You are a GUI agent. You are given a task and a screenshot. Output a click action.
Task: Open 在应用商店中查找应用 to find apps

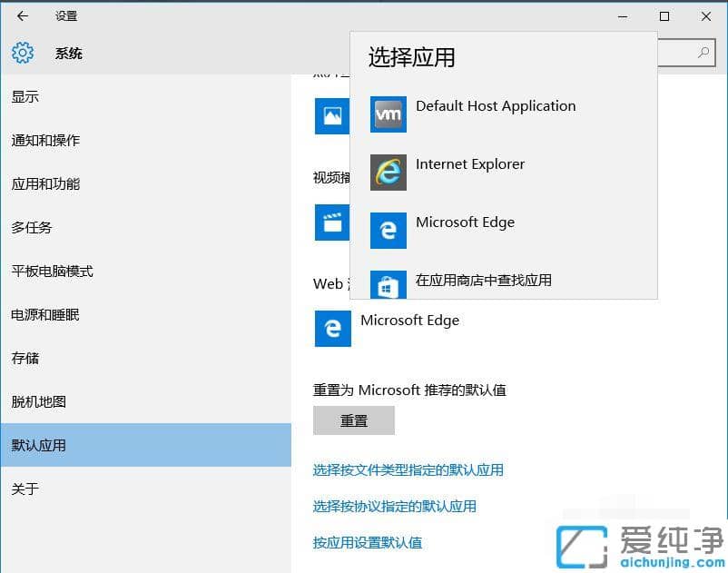pyautogui.click(x=483, y=281)
